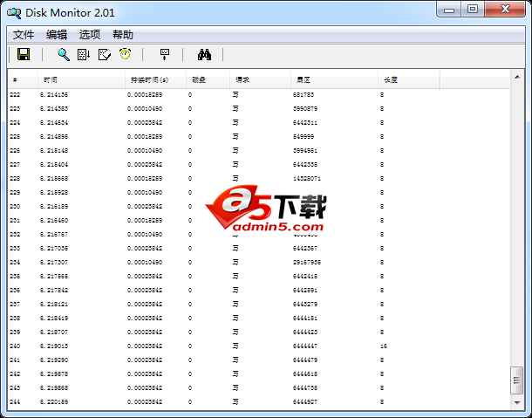Click the vertical scrollbar thumb
The width and height of the screenshot is (532, 418).
pos(517,380)
